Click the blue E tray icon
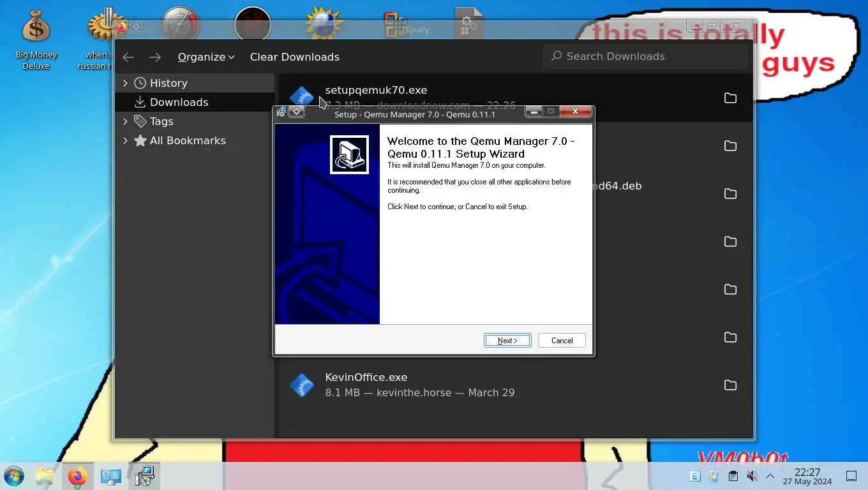Image resolution: width=868 pixels, height=490 pixels. click(x=695, y=476)
